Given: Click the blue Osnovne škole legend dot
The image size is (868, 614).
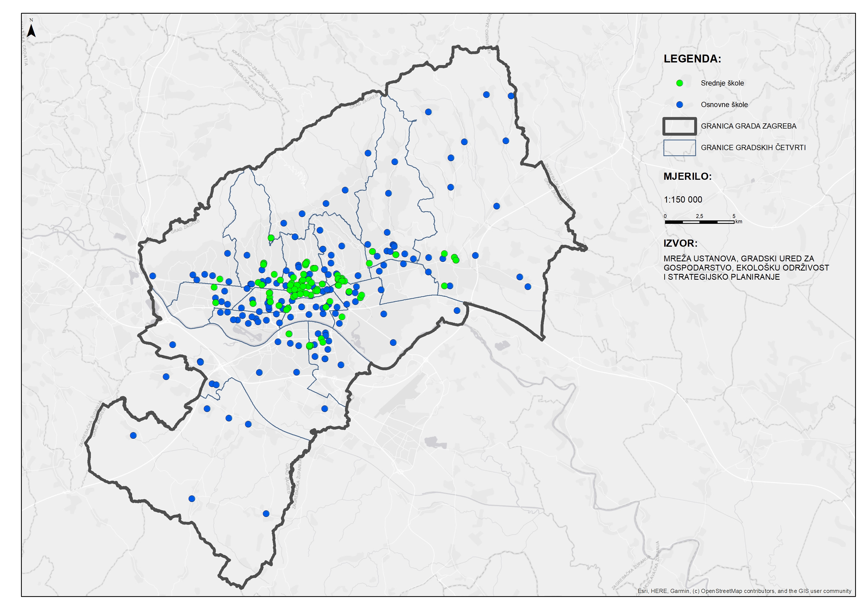Looking at the screenshot, I should (680, 105).
